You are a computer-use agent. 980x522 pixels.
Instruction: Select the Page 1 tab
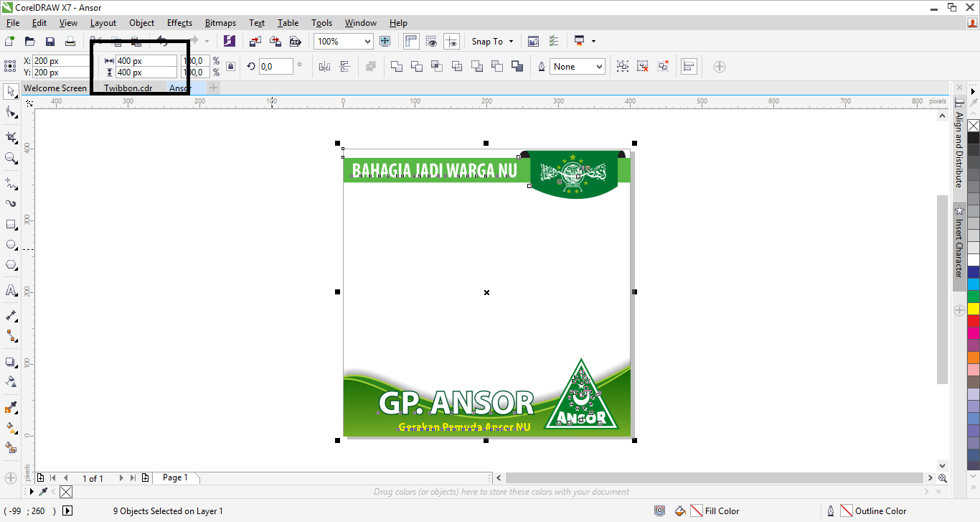(x=175, y=477)
